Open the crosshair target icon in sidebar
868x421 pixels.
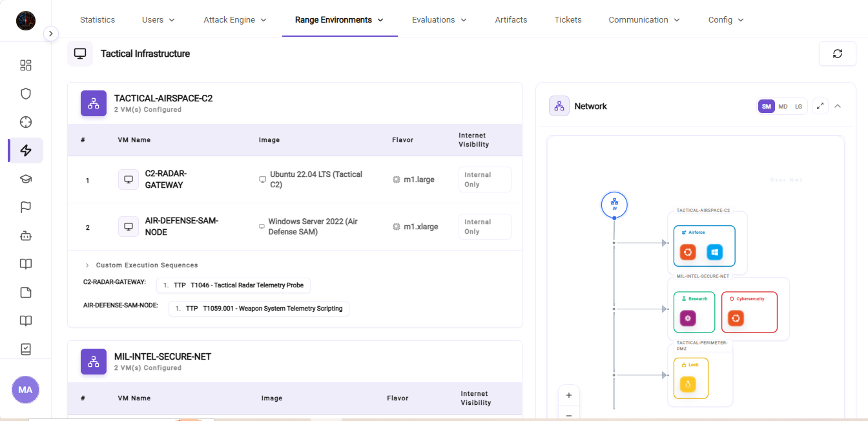coord(26,122)
